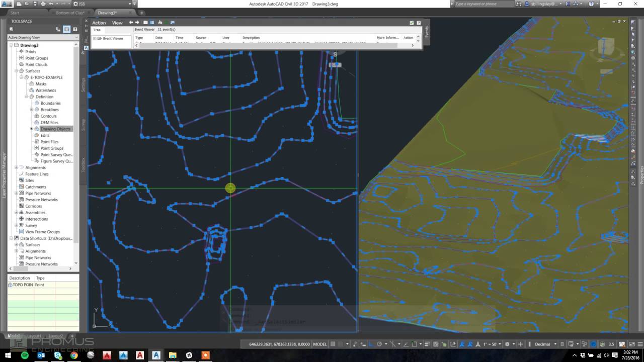This screenshot has width=644, height=362.
Task: Click the coordinates readout in status bar
Action: 280,344
